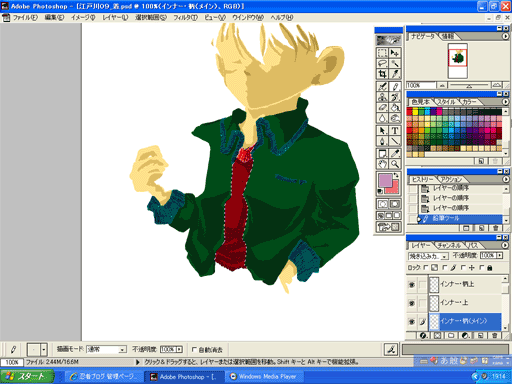
Task: Select the Eraser tool
Action: click(382, 107)
